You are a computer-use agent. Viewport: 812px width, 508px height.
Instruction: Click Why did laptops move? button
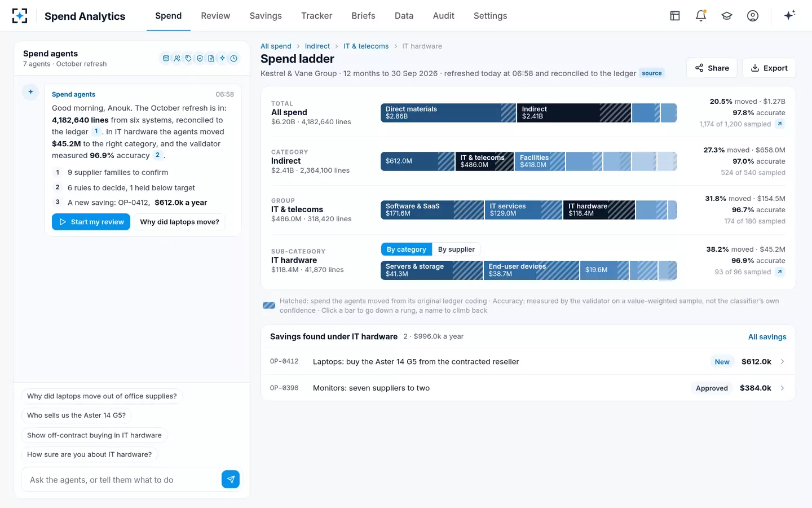click(x=179, y=222)
